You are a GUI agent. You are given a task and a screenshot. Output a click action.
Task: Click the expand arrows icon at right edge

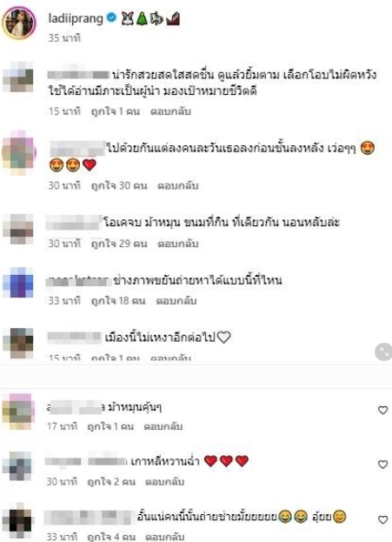coord(383,351)
